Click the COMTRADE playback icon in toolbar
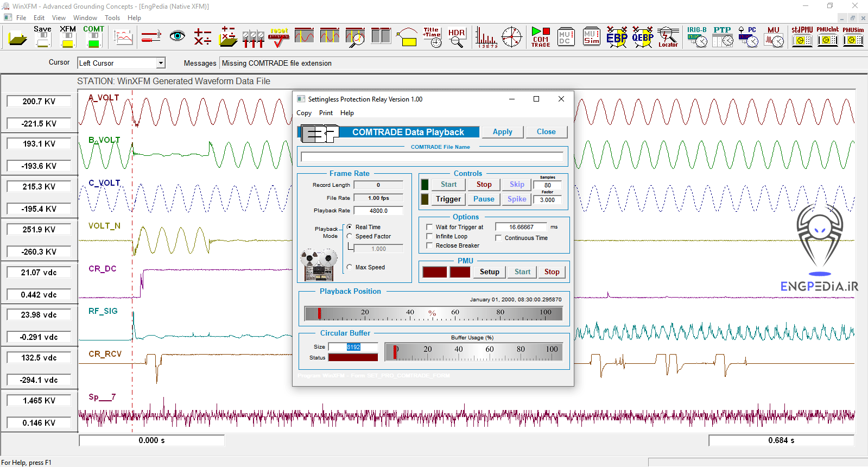The height and width of the screenshot is (467, 868). [541, 37]
